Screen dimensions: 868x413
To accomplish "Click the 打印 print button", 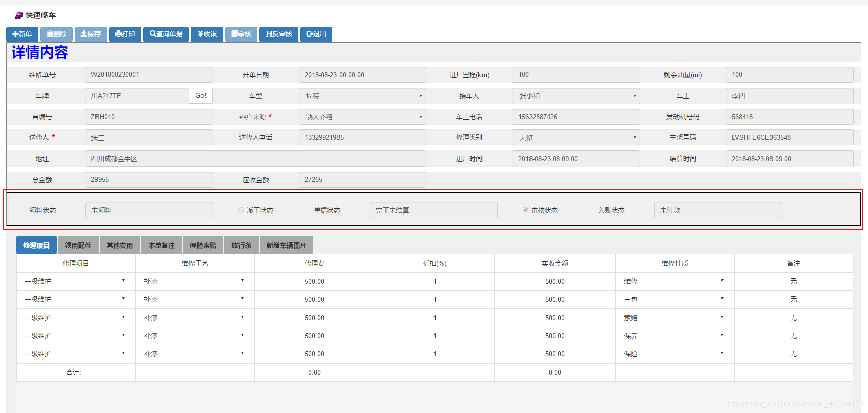I will (x=125, y=34).
